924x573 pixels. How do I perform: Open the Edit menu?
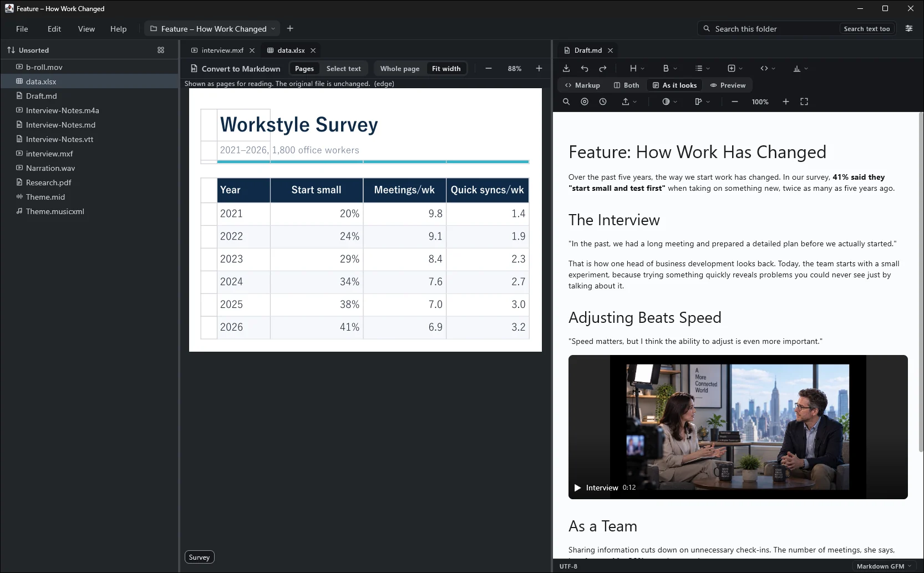coord(54,29)
